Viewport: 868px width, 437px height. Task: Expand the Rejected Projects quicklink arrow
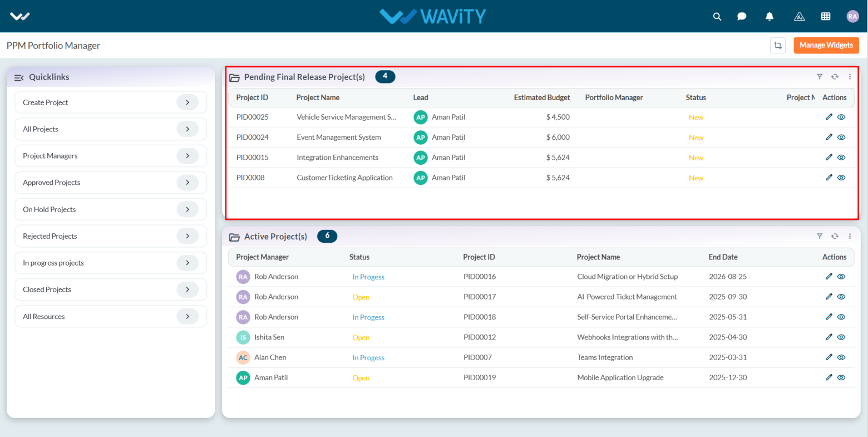tap(188, 236)
